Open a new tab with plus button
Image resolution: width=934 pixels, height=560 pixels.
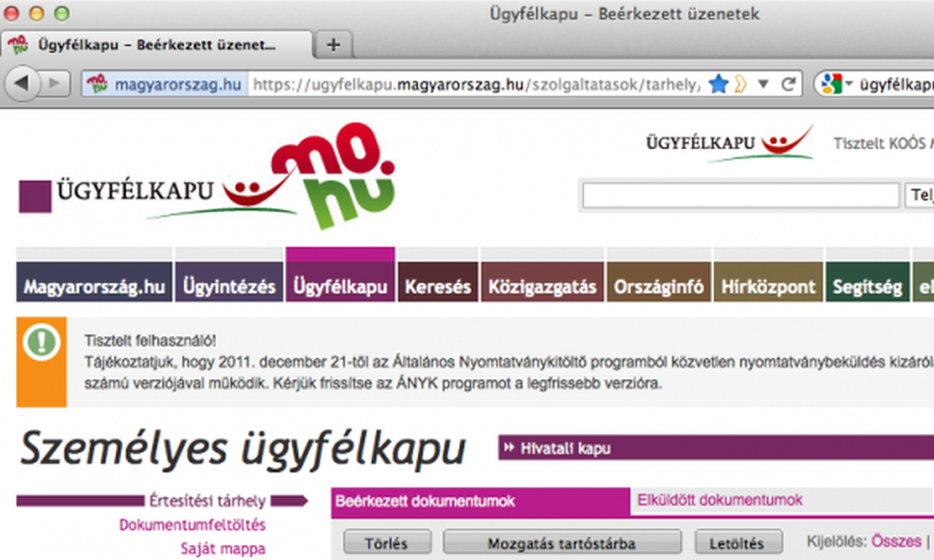(x=334, y=44)
